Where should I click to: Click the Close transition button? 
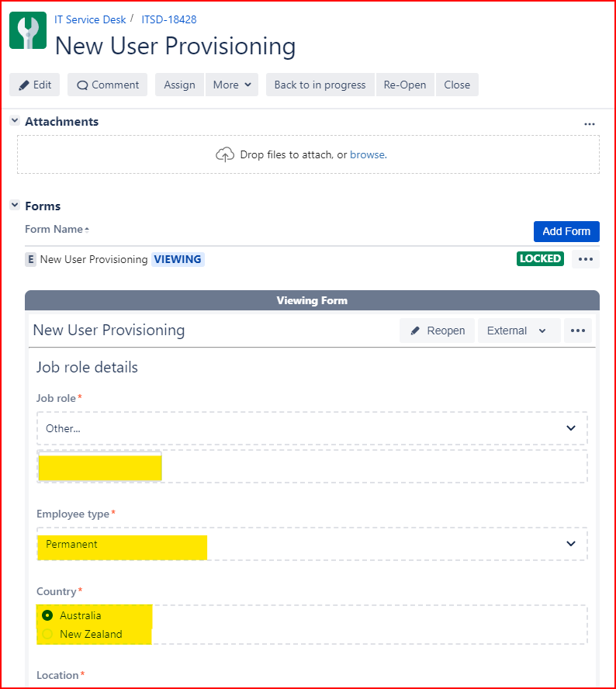(457, 85)
